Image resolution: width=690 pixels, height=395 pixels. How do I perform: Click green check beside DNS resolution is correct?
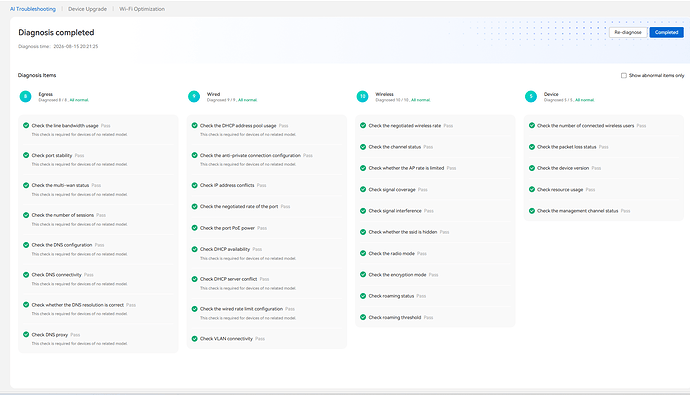tap(26, 304)
